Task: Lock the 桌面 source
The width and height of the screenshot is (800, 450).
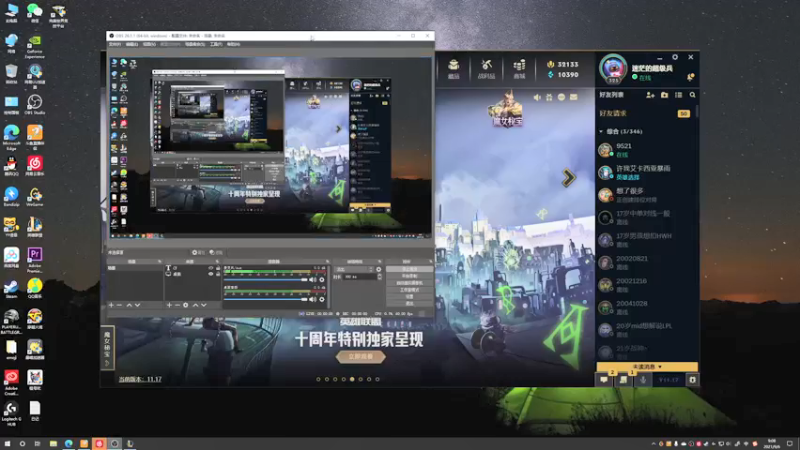Action: pos(218,274)
